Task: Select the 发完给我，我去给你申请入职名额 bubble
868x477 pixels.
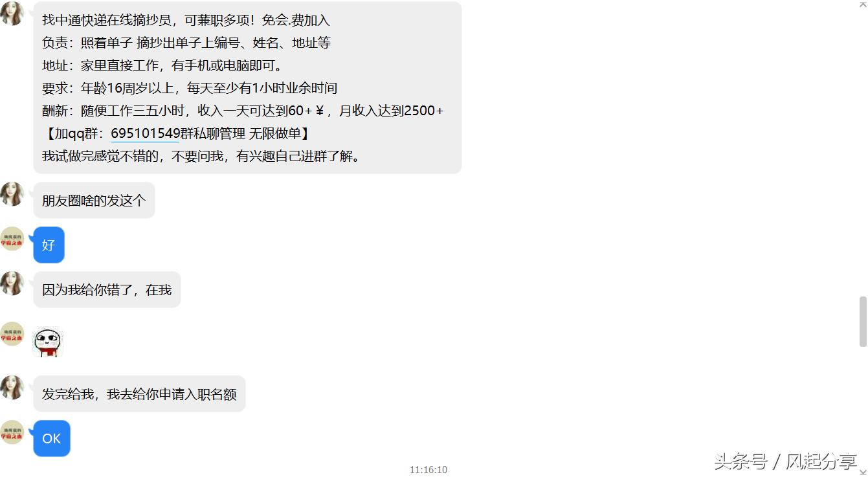Action: click(139, 394)
